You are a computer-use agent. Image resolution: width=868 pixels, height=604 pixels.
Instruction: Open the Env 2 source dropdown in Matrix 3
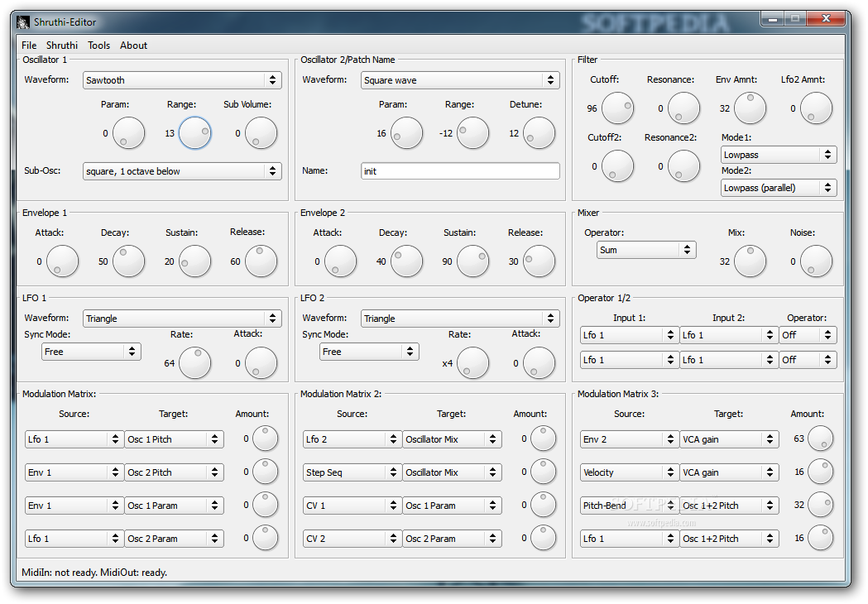coord(630,439)
